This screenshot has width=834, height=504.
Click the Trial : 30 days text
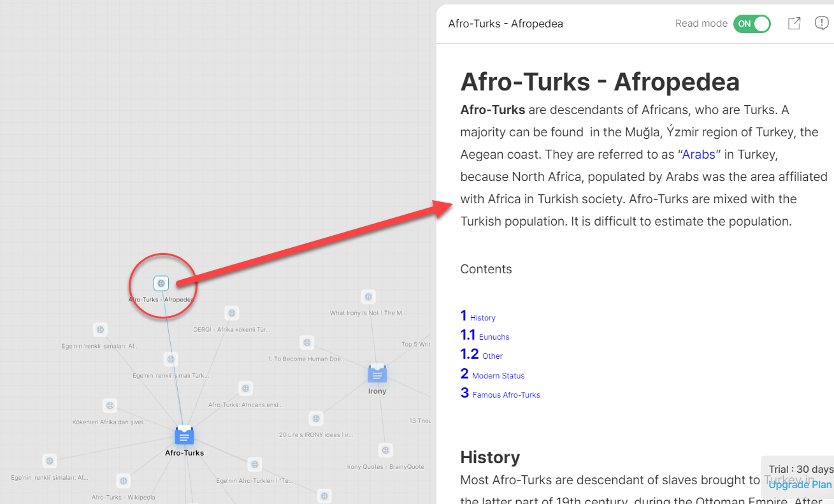(802, 469)
